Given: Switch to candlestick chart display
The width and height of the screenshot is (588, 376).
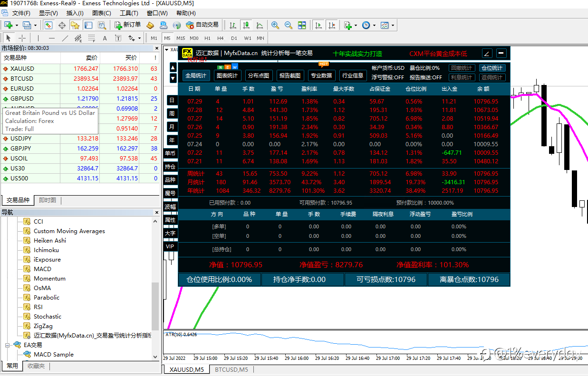Looking at the screenshot, I should [246, 25].
